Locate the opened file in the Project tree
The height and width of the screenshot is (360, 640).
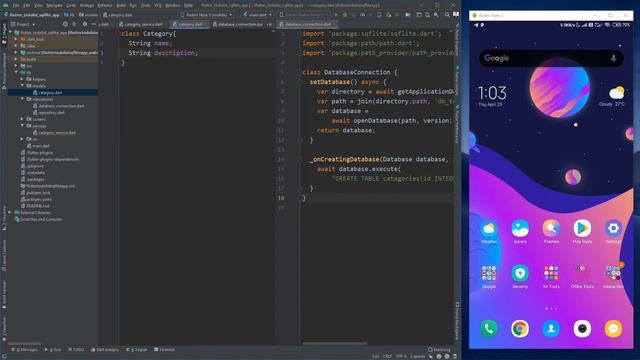point(65,24)
